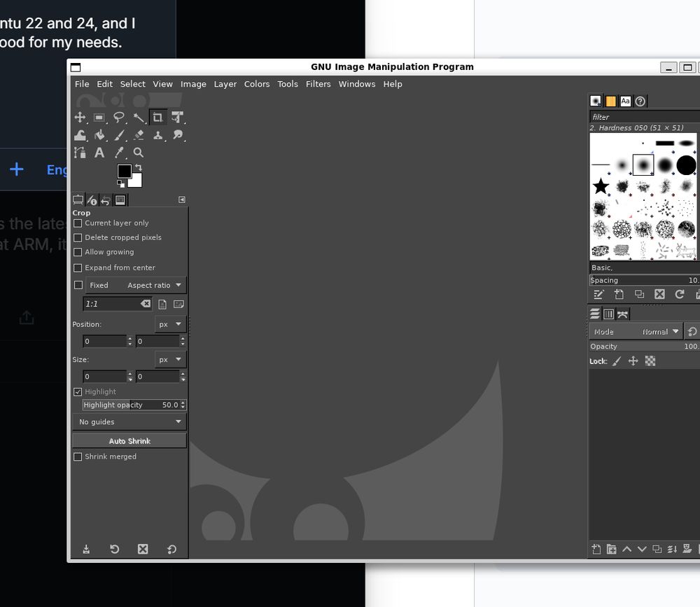Screen dimensions: 700x607
Task: Open the Position unit px dropdown
Action: [170, 324]
